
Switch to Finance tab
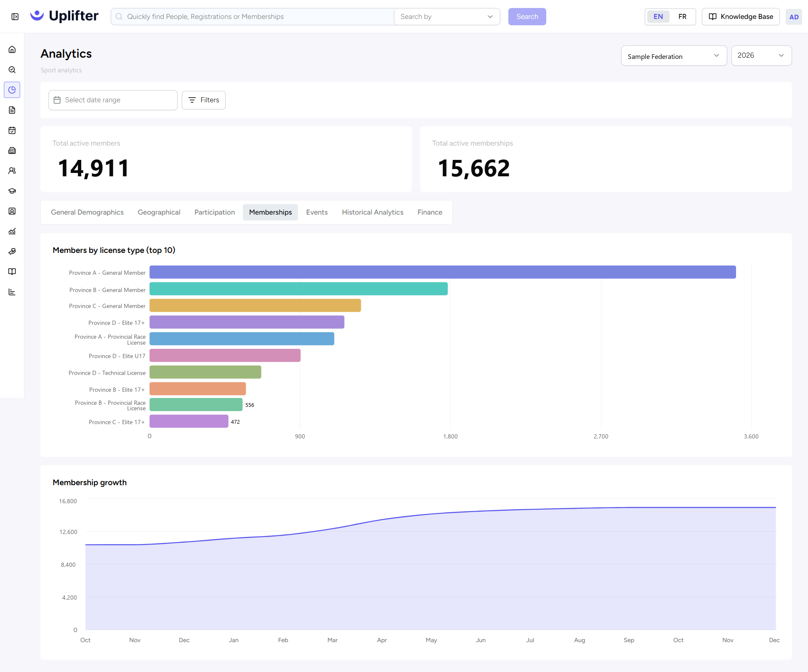tap(430, 212)
